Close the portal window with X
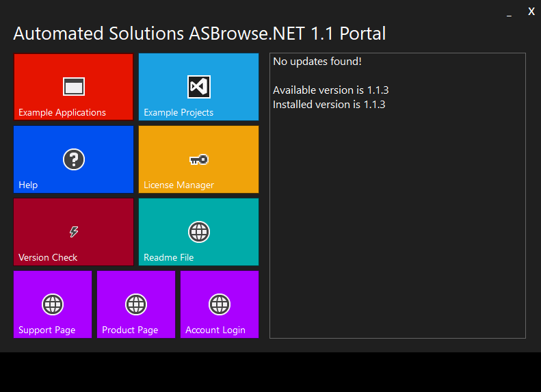541x392 pixels. 531,12
